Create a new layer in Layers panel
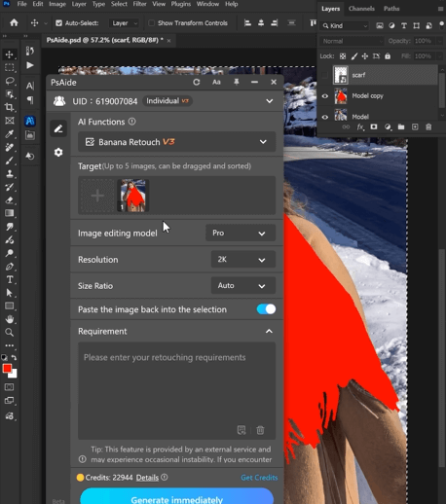Screen dimensions: 446x504 tap(415, 126)
